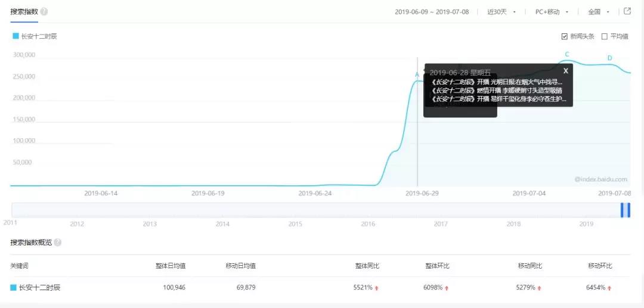644x308 pixels.
Task: Click the 移动同比 column header
Action: point(530,266)
